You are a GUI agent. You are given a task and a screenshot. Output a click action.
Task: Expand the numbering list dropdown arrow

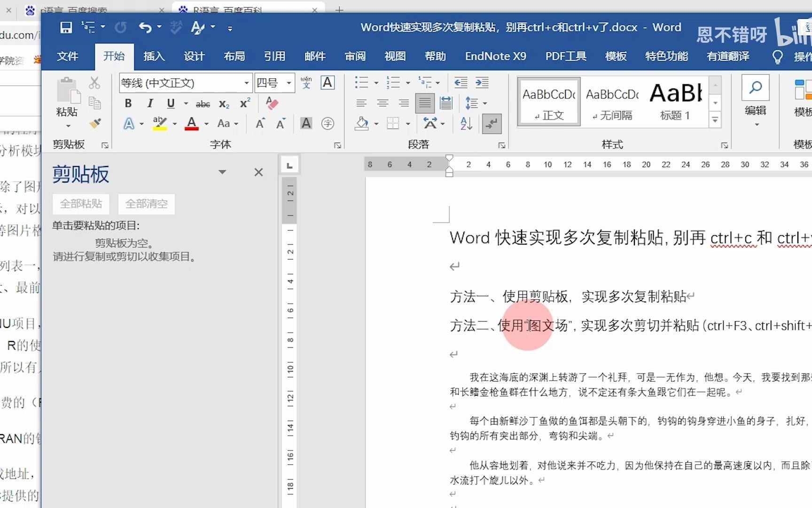(x=408, y=83)
